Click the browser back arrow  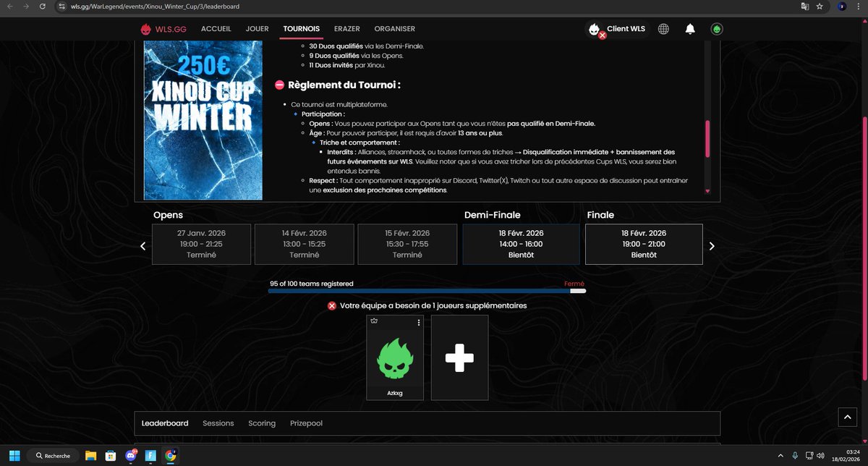(10, 7)
